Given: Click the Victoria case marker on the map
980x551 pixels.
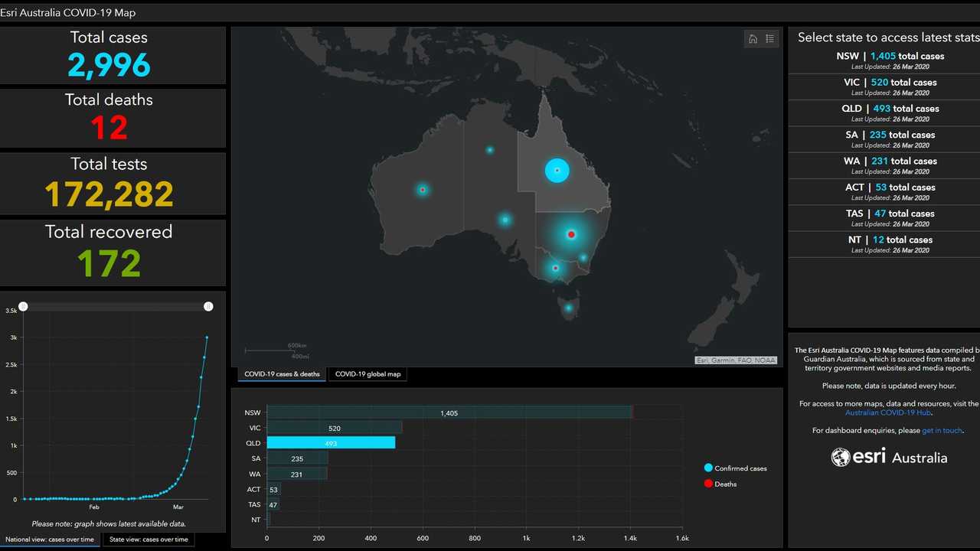Looking at the screenshot, I should [555, 269].
